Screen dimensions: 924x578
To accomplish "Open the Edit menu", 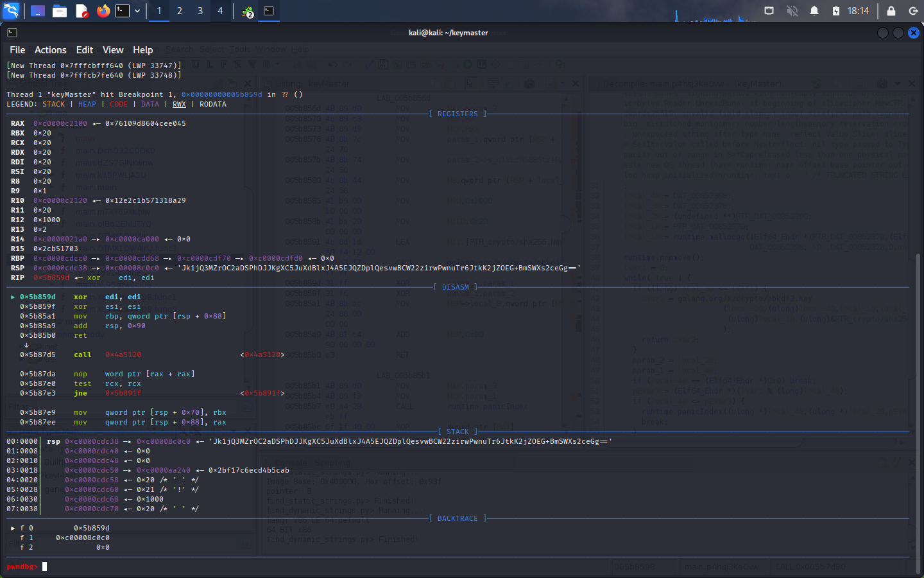I will coord(85,50).
